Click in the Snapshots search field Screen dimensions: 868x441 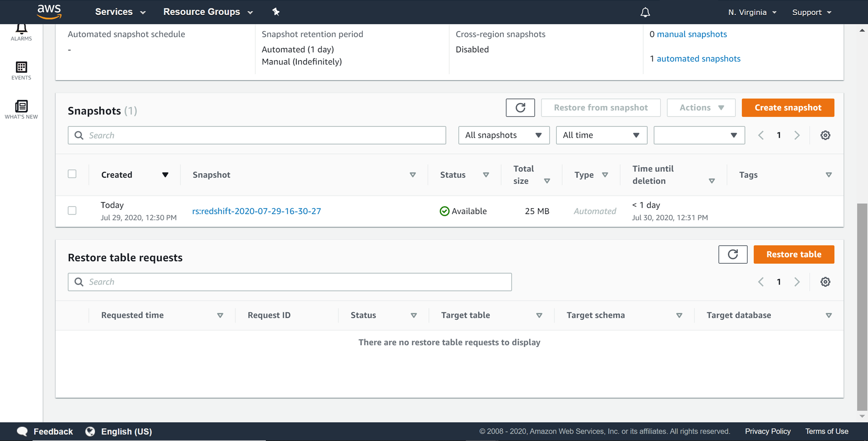[256, 135]
